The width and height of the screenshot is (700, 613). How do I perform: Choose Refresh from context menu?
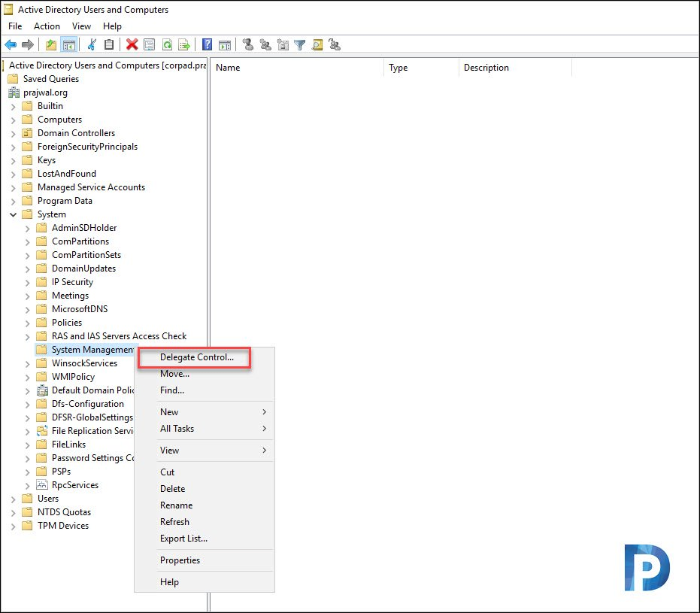coord(205,522)
